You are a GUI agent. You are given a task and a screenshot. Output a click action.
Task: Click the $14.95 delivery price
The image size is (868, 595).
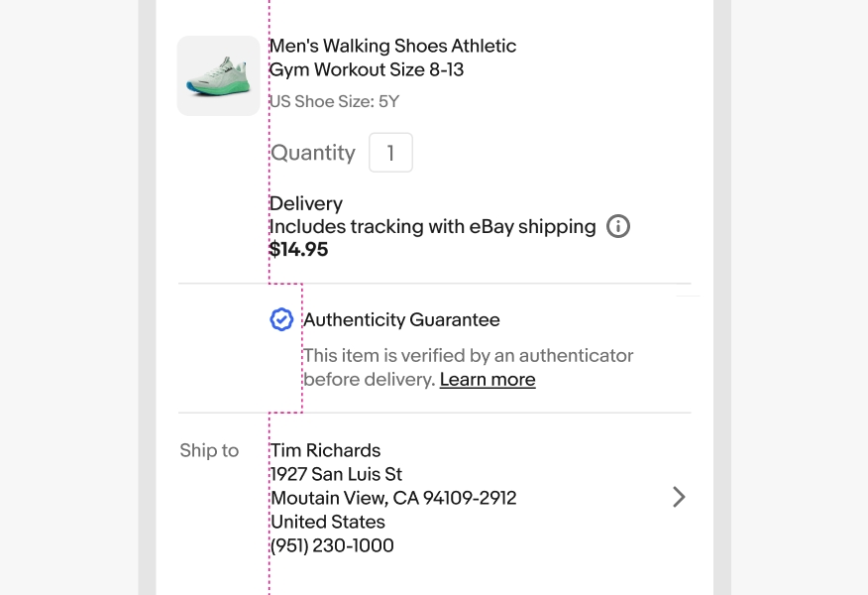click(298, 250)
